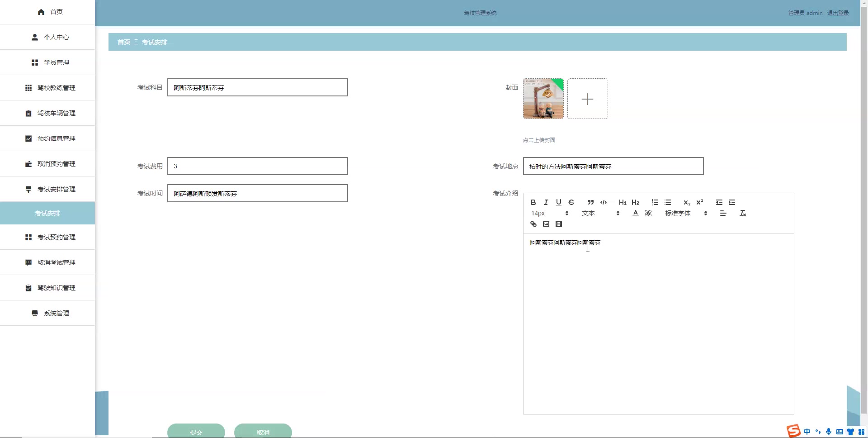The image size is (868, 438).
Task: Open Sogou voice input from the taskbar
Action: 828,432
